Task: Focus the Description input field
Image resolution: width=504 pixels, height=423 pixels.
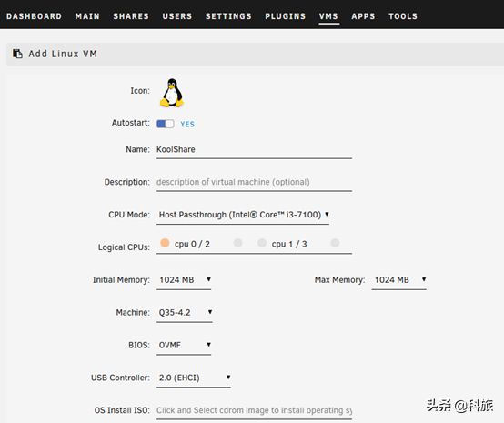Action: tap(254, 182)
